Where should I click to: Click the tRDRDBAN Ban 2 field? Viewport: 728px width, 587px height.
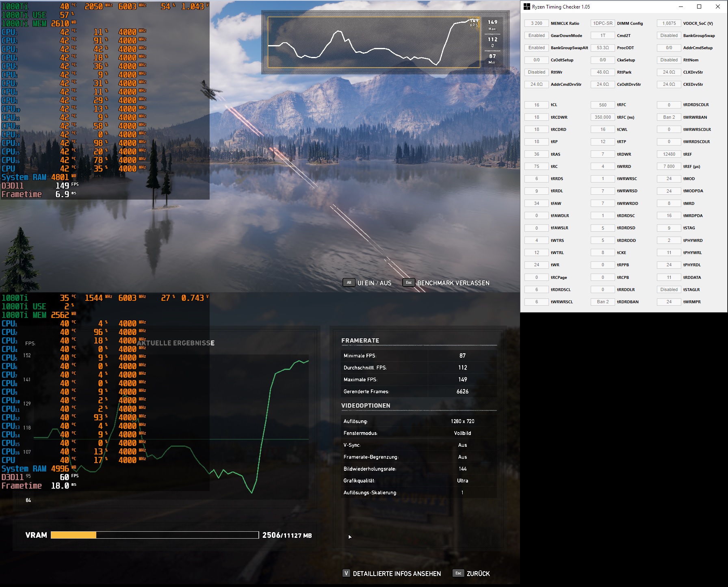click(603, 302)
